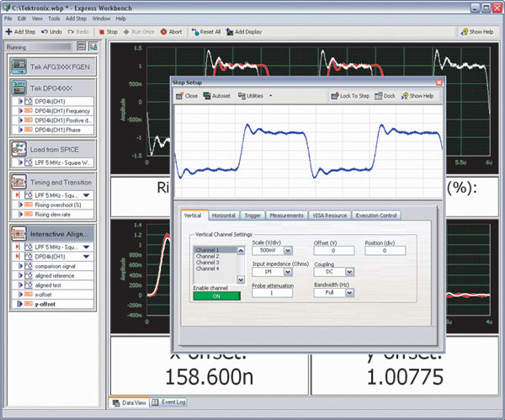Click Dock in Step Setup toolbar
Viewport: 505px width, 420px height.
point(385,96)
